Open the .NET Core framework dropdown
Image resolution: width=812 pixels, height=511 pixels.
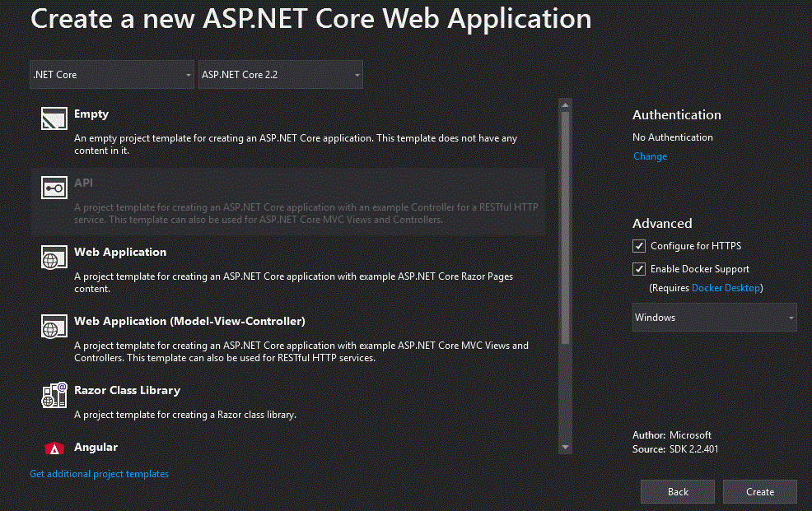(111, 74)
